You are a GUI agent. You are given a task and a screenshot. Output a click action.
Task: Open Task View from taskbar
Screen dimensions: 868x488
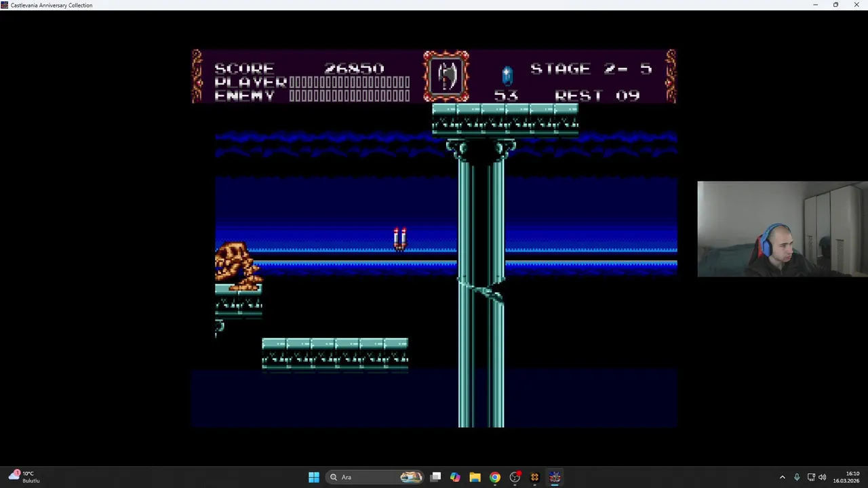pos(436,477)
